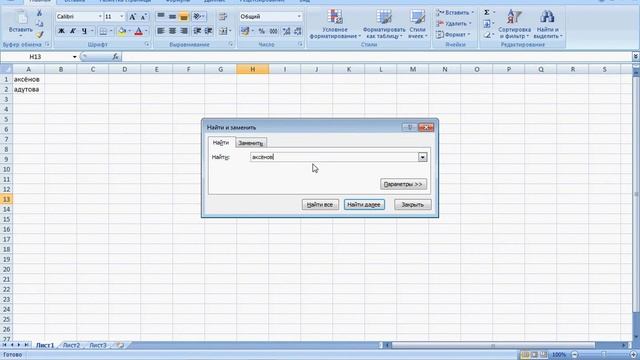Select cell A1 containing аксёнов
Screen dimensions: 640x360
pos(29,79)
